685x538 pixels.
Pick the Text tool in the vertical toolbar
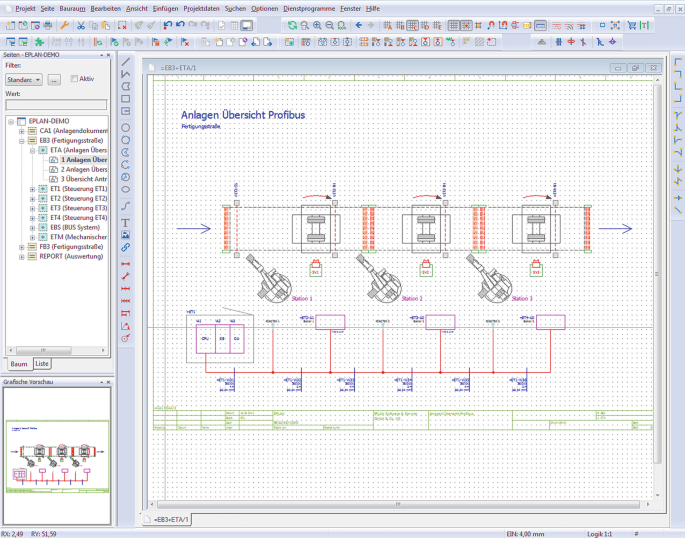click(126, 222)
